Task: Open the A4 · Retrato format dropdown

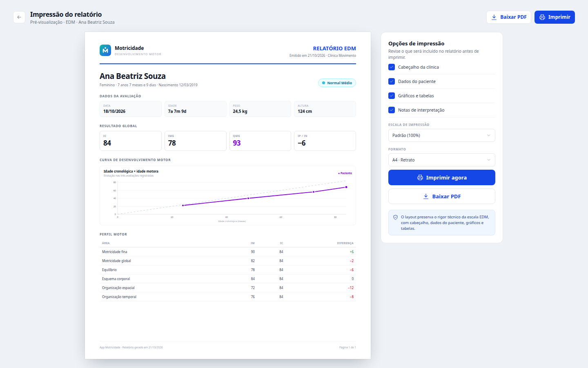Action: 442,160
